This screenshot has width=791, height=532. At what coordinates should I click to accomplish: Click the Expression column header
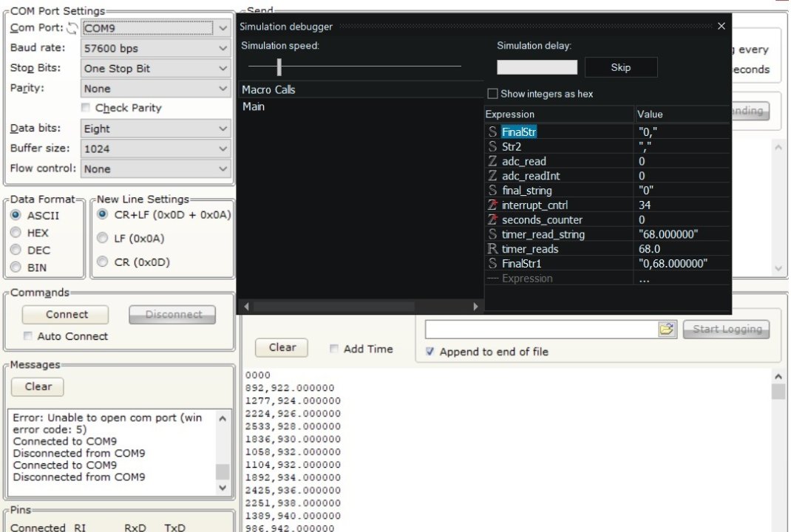tap(558, 114)
